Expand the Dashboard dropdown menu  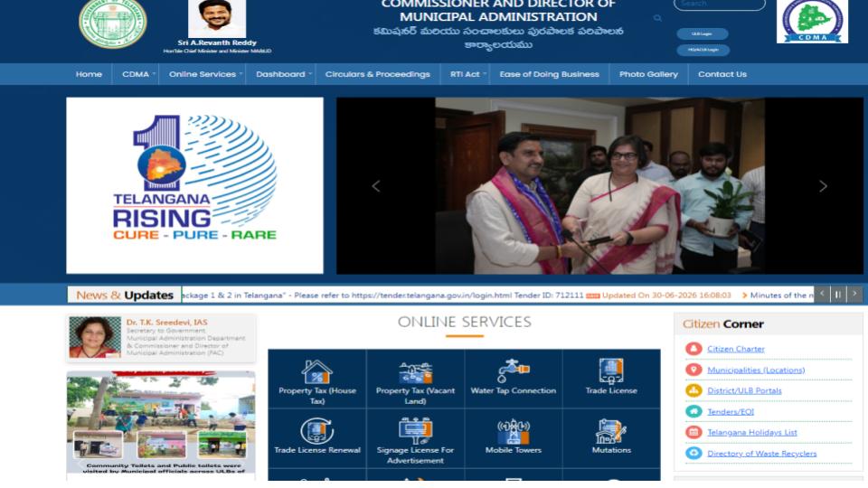point(280,74)
